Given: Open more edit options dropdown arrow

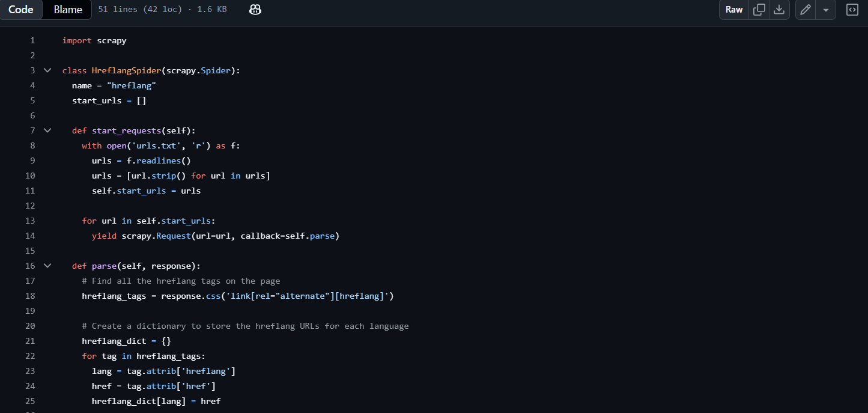Looking at the screenshot, I should point(826,10).
